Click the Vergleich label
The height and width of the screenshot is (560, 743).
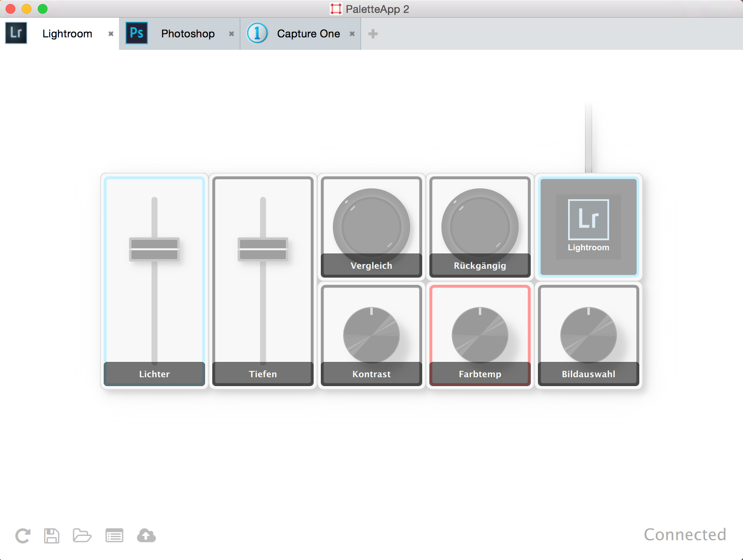pos(371,266)
